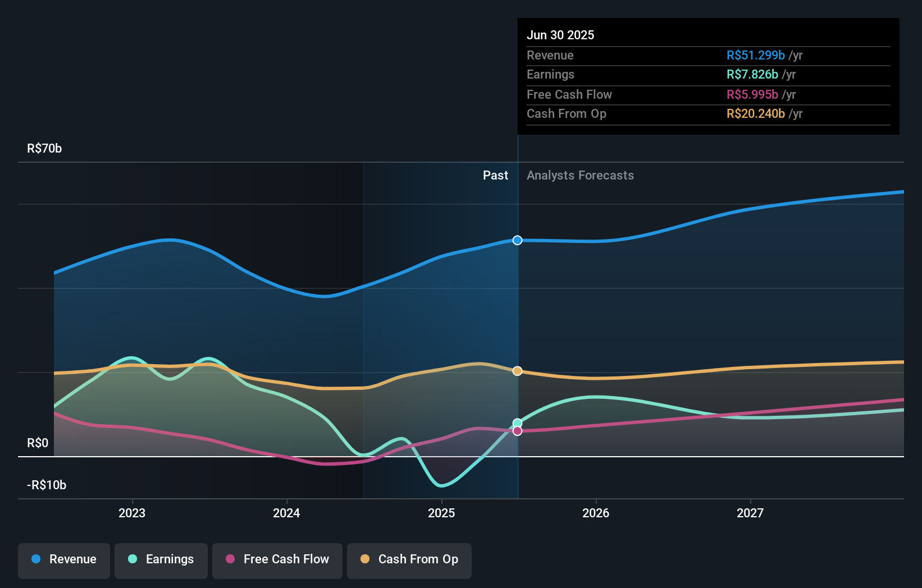The width and height of the screenshot is (922, 588).
Task: Toggle the Earnings series visibility
Action: [x=161, y=559]
